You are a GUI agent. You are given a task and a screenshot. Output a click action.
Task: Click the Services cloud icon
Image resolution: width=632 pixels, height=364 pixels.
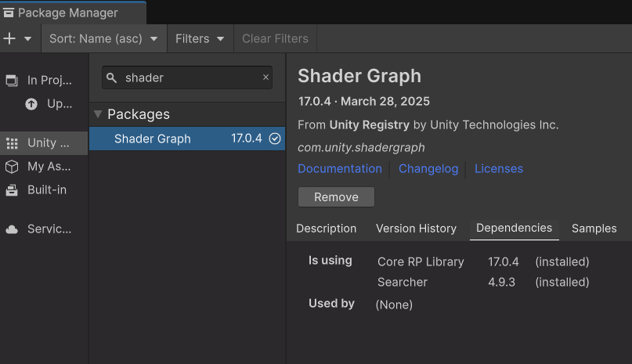pos(12,229)
